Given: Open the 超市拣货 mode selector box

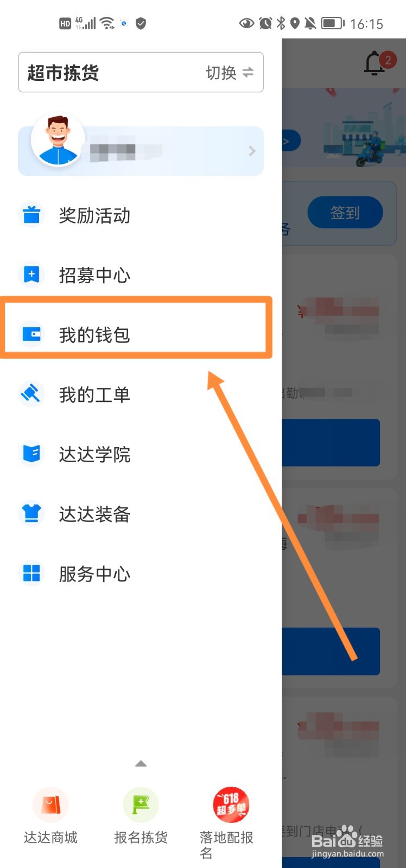Looking at the screenshot, I should [x=141, y=72].
